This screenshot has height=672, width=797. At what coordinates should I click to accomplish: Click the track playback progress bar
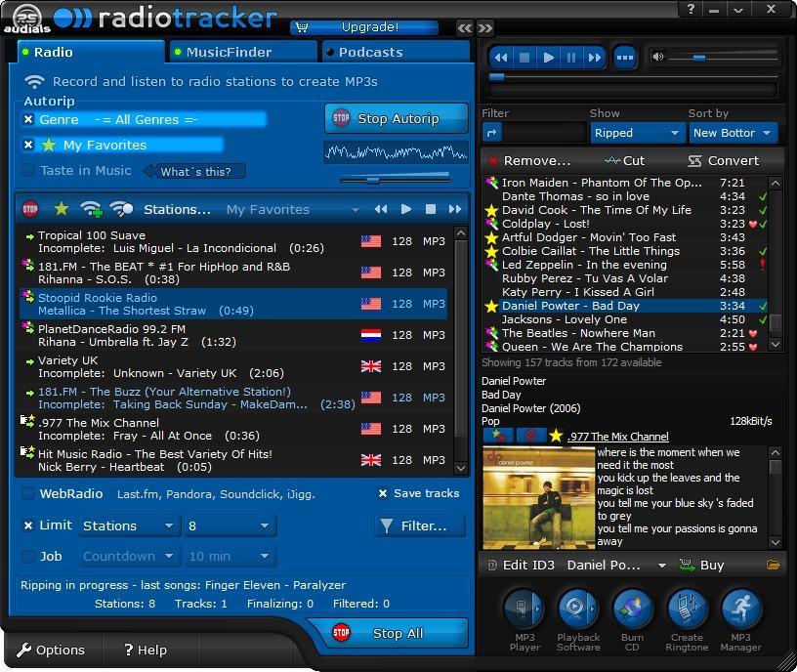coord(633,77)
